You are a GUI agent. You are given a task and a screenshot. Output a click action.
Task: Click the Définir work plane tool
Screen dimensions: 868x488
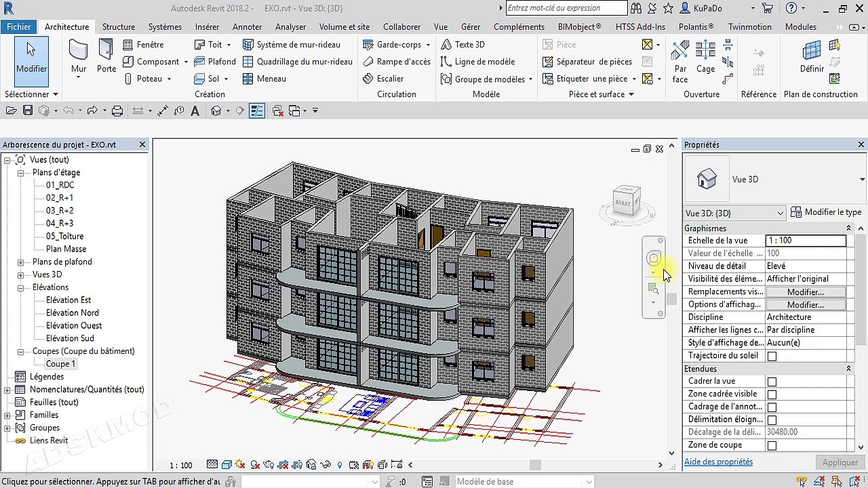812,58
